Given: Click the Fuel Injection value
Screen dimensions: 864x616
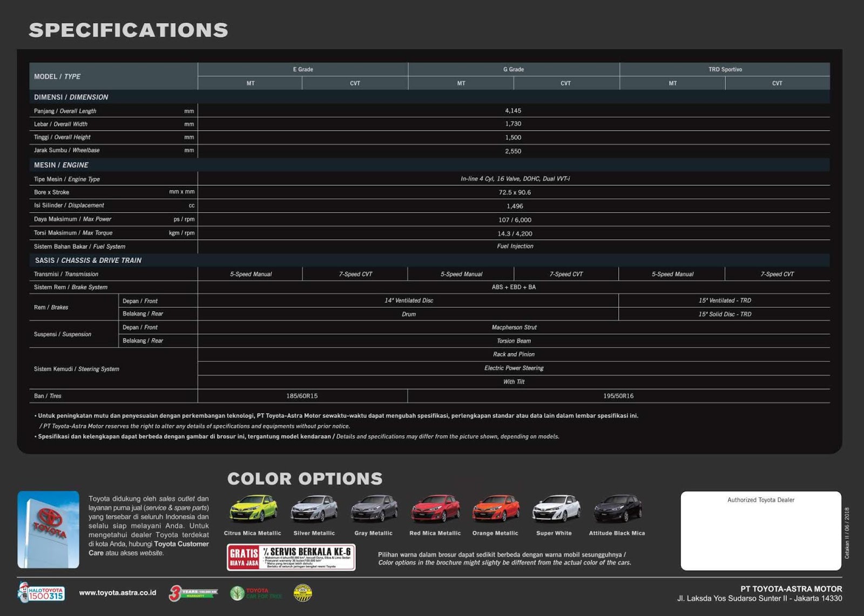Looking at the screenshot, I should 515,246.
